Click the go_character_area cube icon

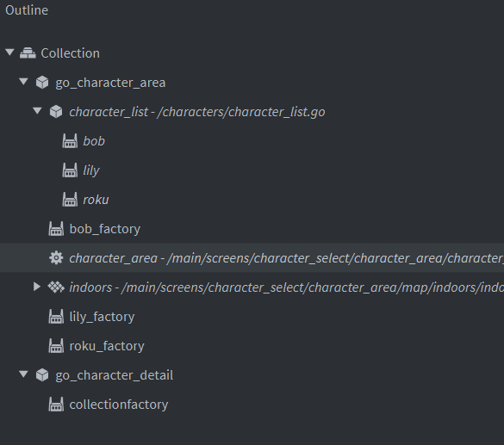(x=42, y=83)
